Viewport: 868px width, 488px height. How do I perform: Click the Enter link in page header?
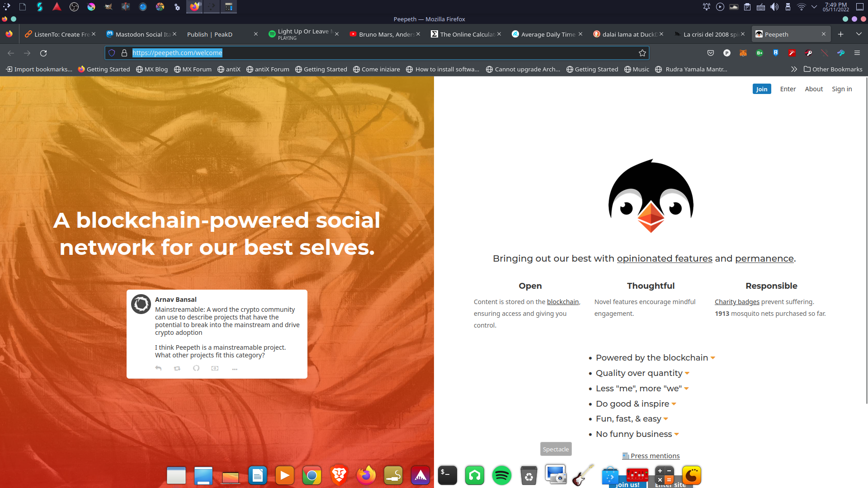pyautogui.click(x=788, y=89)
